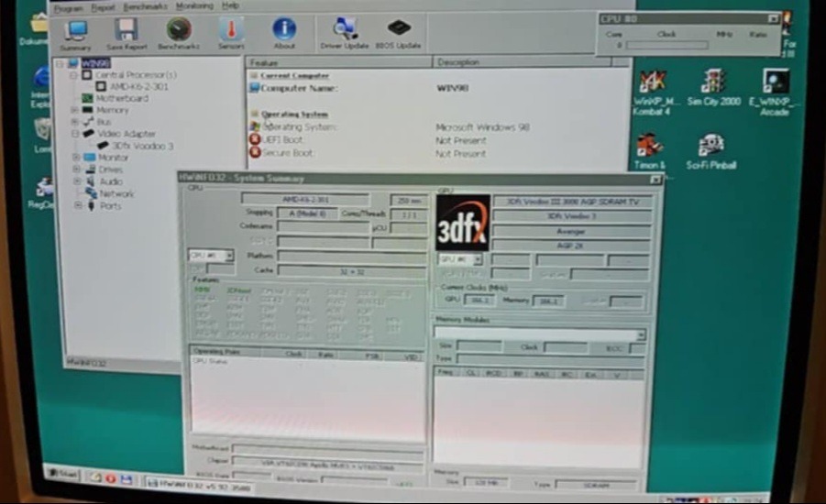Click the Feature column header
The image size is (826, 504).
pos(338,62)
